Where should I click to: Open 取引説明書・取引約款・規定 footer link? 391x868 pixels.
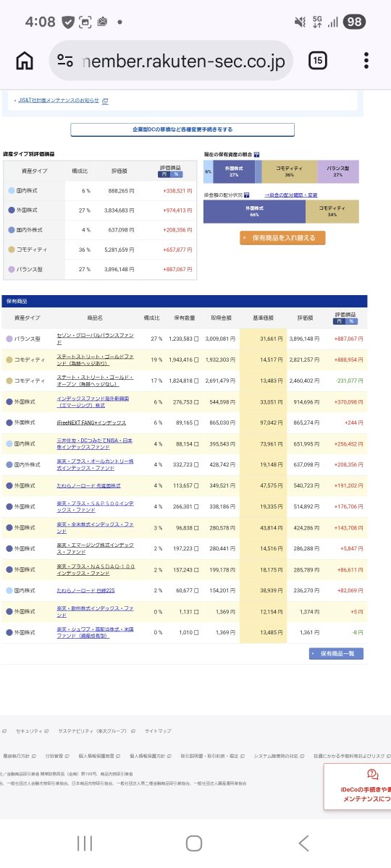tap(214, 756)
